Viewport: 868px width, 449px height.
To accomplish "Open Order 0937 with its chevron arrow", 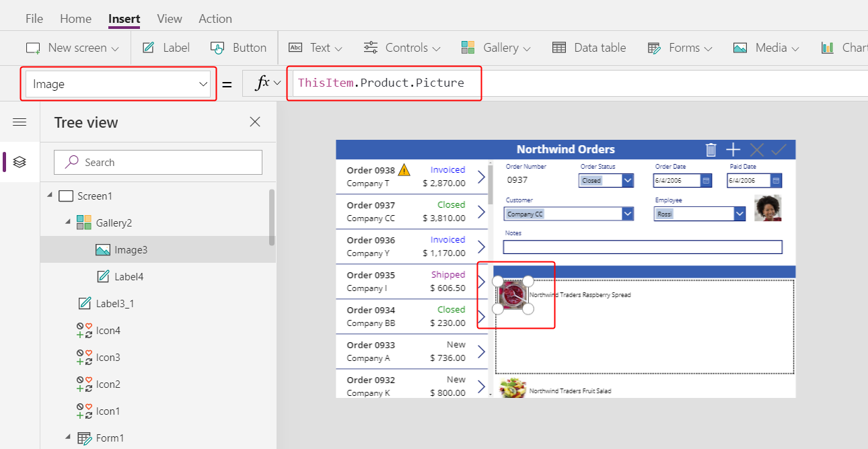I will (481, 212).
